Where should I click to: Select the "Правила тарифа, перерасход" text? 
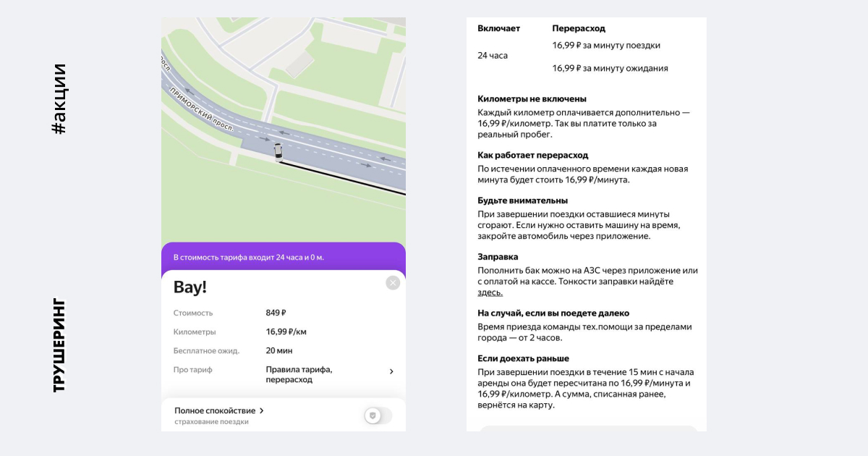click(x=299, y=374)
